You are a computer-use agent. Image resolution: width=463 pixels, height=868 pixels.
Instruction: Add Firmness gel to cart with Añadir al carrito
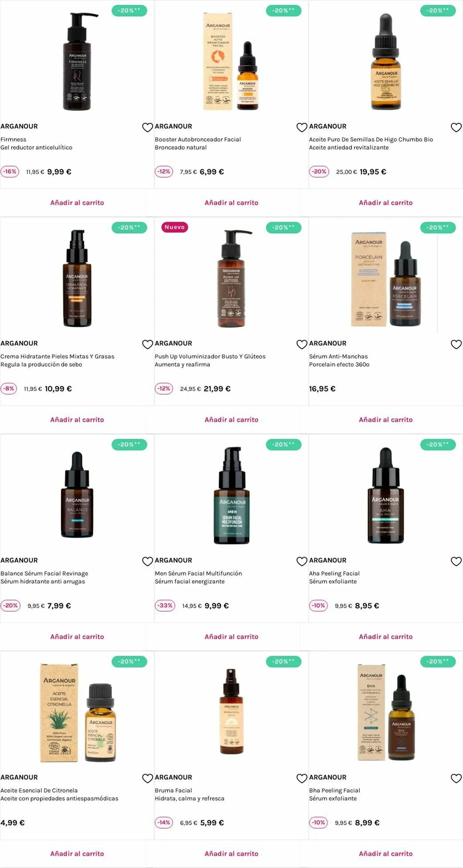pyautogui.click(x=77, y=203)
